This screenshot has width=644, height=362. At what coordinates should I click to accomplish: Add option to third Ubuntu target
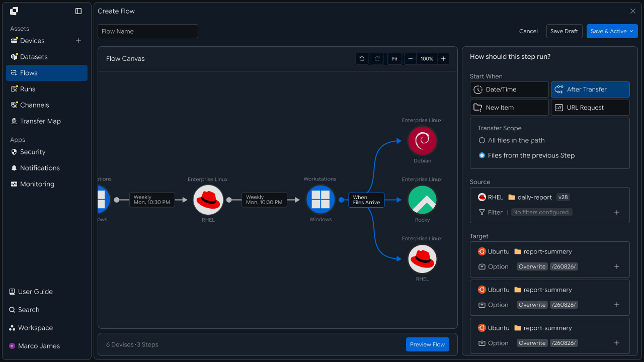tap(617, 343)
